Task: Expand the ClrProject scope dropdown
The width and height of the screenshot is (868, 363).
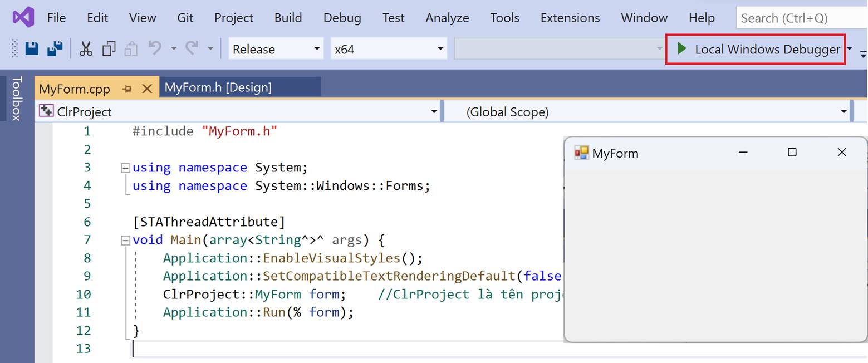Action: pos(434,112)
